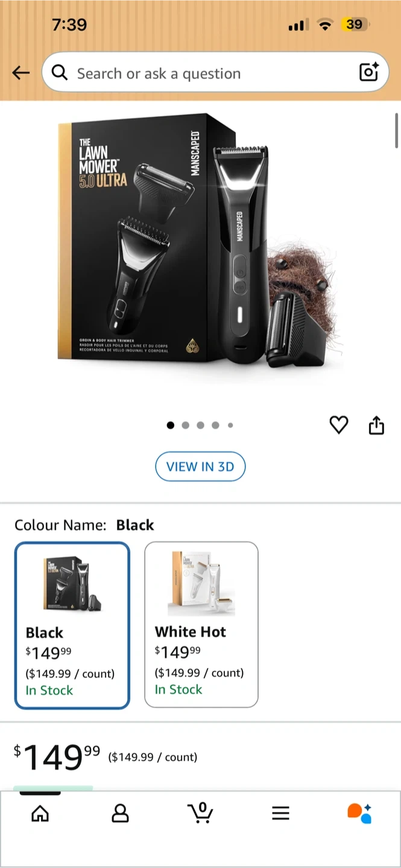Select the Black colour option
Viewport: 401px width, 868px height.
[x=72, y=626]
